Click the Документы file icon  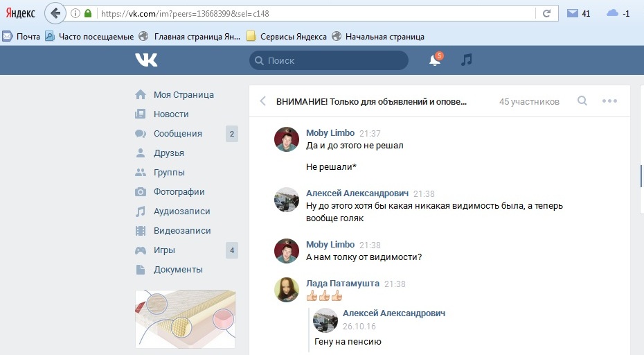click(141, 270)
